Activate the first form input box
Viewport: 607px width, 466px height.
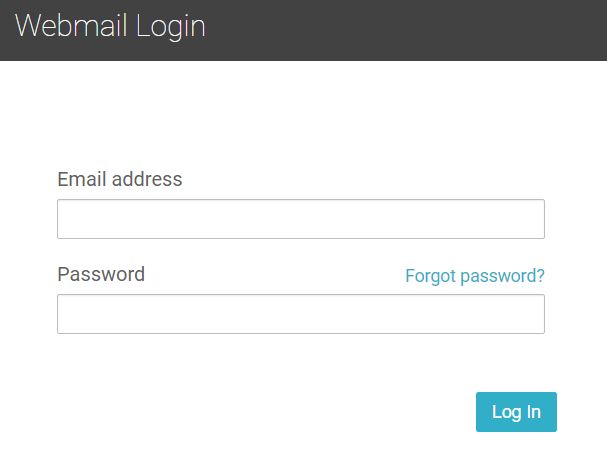[300, 219]
